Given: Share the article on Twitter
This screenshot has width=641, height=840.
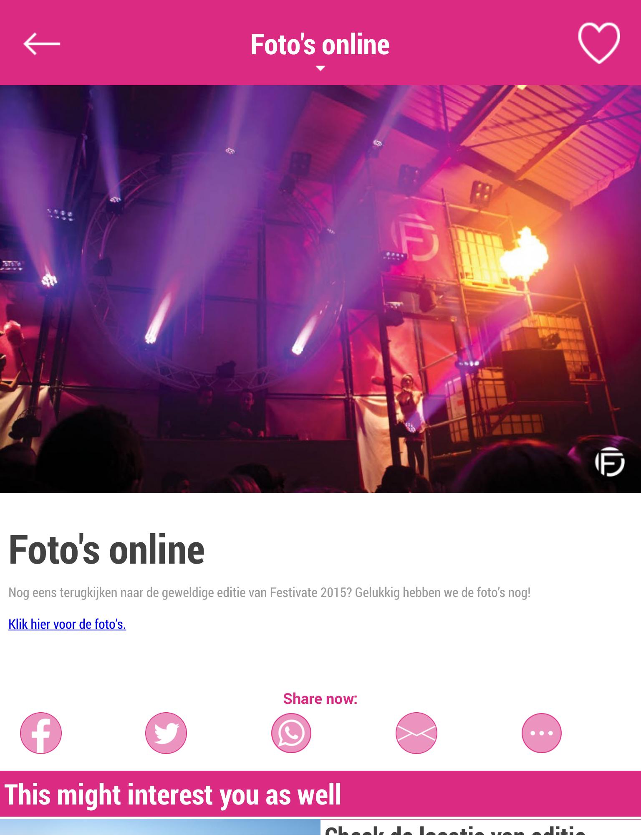Looking at the screenshot, I should click(x=166, y=733).
